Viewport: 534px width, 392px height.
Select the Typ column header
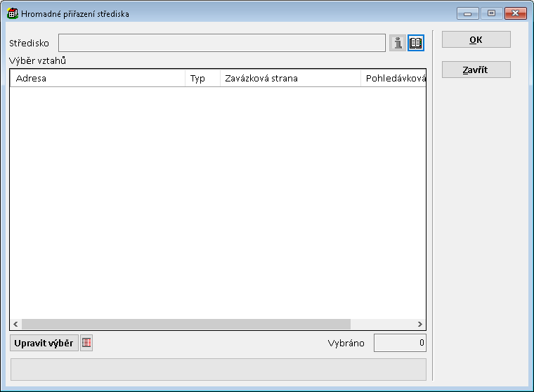(202, 78)
